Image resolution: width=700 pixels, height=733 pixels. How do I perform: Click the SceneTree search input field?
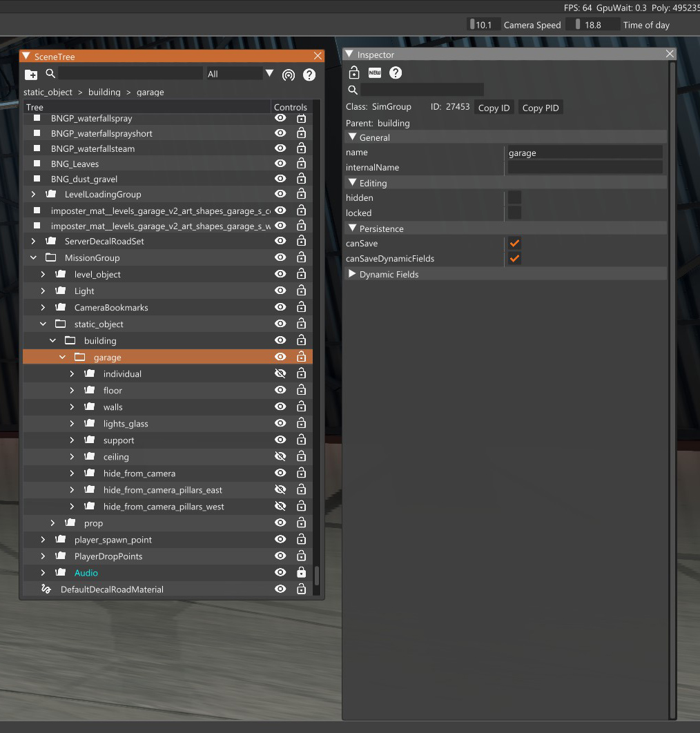pos(130,73)
